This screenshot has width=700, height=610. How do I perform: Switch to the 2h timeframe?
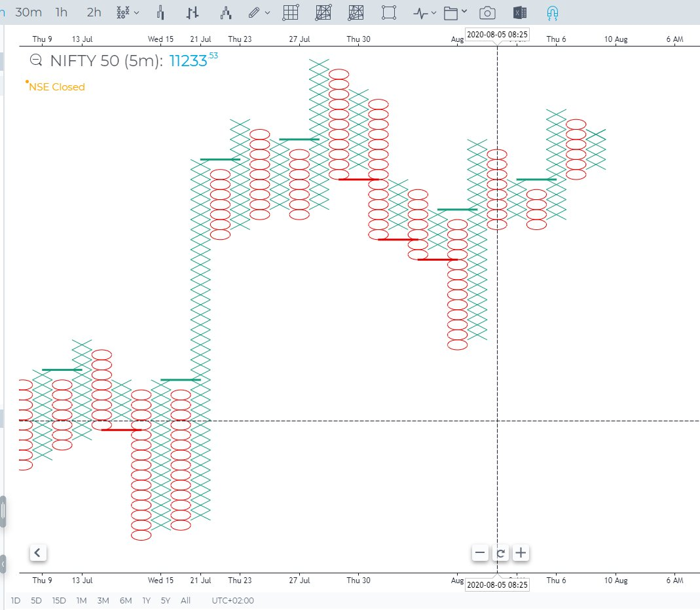(x=94, y=12)
